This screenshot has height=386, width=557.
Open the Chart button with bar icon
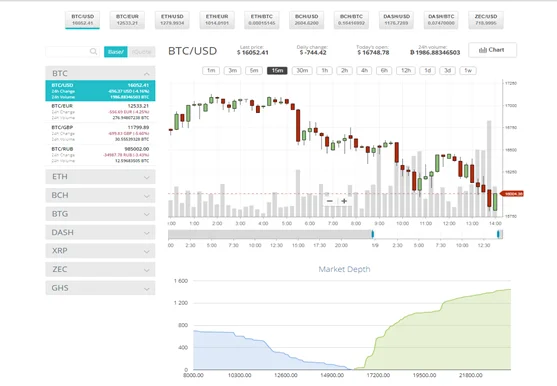[x=492, y=50]
